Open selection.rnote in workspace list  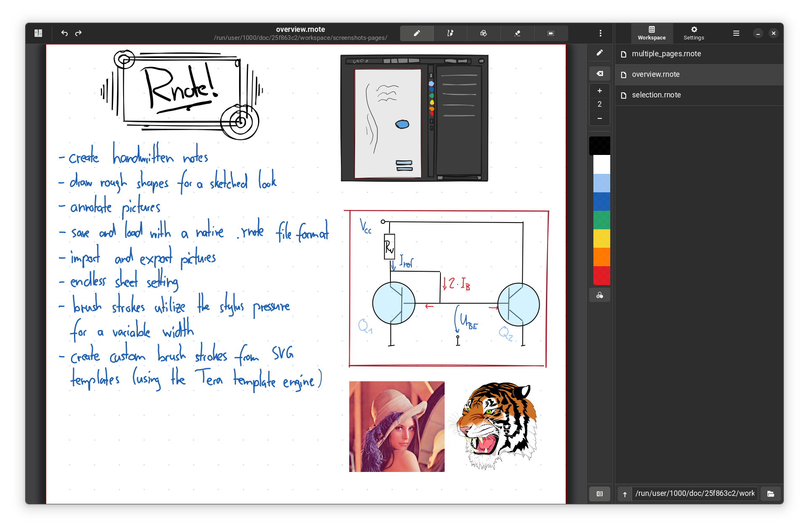(656, 95)
